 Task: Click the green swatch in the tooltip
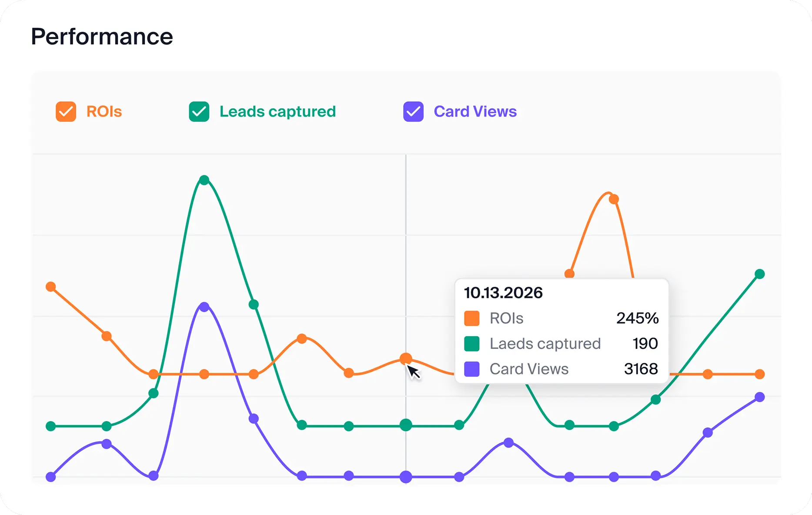pos(471,344)
